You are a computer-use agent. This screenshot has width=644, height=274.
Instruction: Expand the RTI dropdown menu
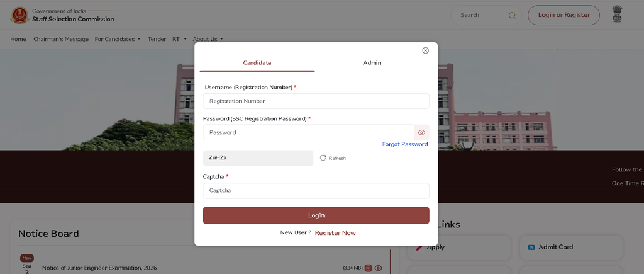(179, 39)
